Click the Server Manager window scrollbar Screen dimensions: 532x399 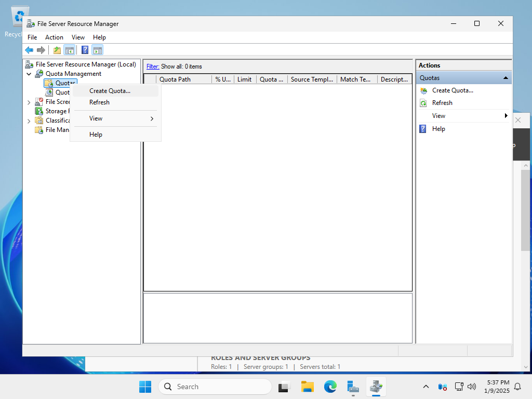(x=526, y=210)
